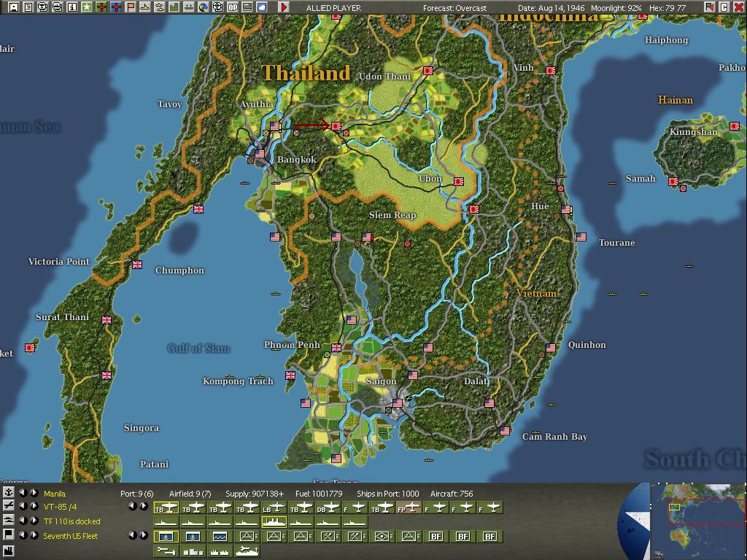Click the ship with wrench repair icon
747x560 pixels.
247,551
